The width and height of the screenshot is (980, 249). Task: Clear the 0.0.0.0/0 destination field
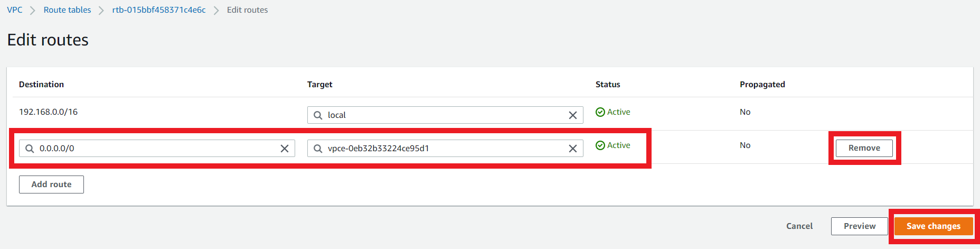(284, 149)
